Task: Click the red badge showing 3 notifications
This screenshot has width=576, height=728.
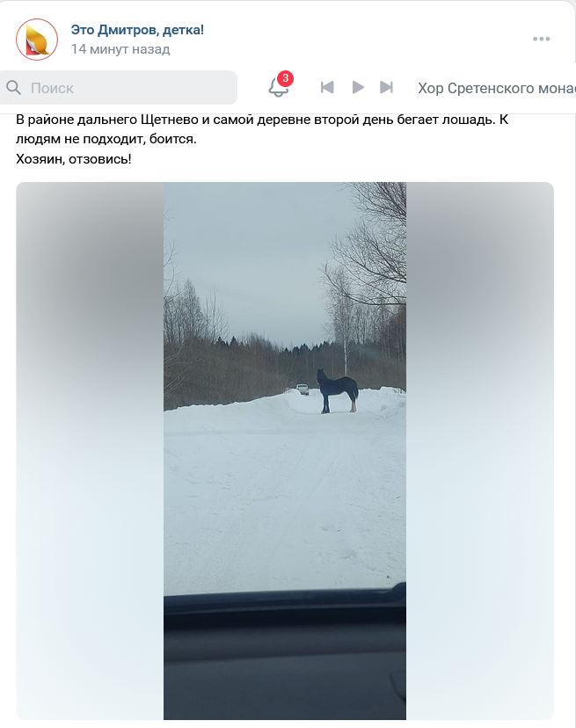Action: 285,78
